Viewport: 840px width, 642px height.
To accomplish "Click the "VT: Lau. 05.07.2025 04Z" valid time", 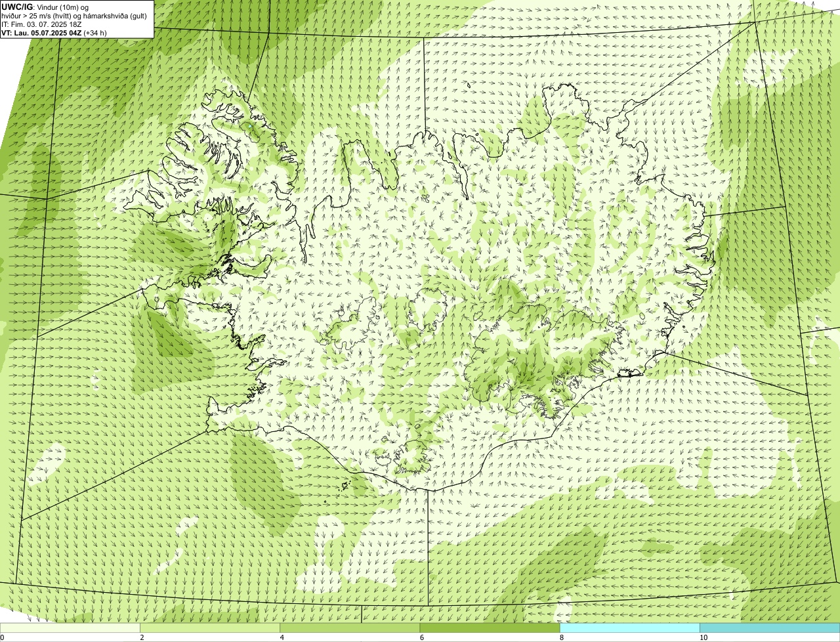I will 42,32.
